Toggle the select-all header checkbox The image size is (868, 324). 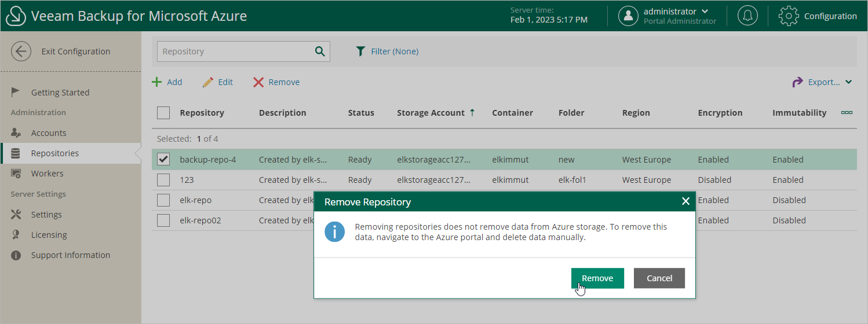pyautogui.click(x=163, y=113)
